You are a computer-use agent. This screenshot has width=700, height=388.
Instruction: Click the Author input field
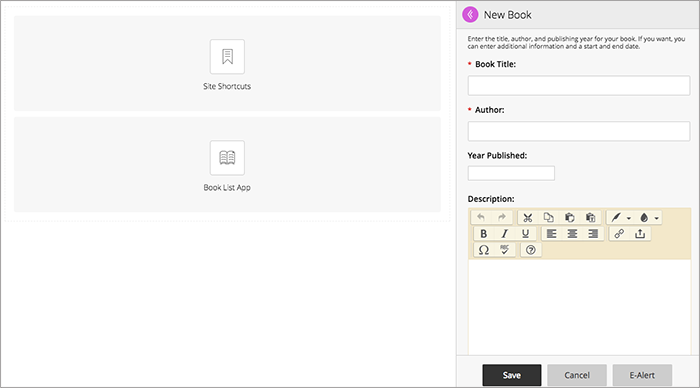(x=579, y=131)
